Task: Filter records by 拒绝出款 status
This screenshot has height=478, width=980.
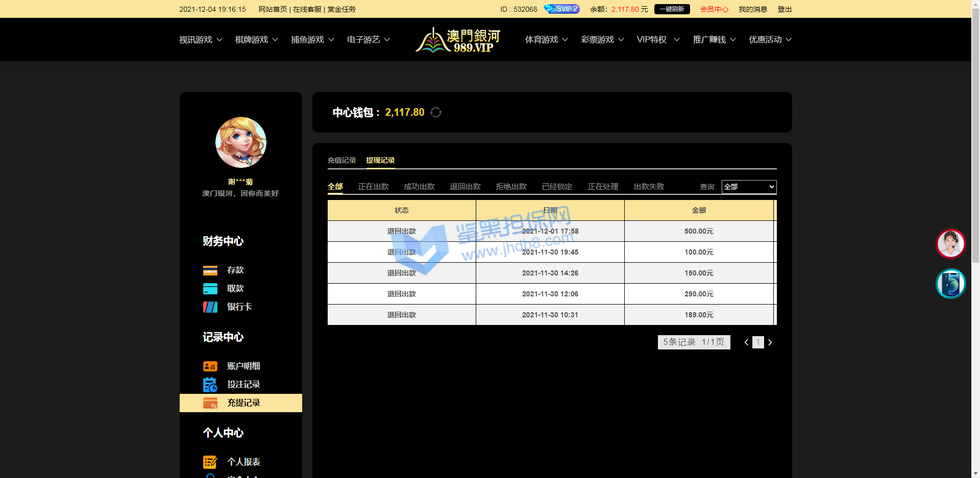Action: tap(511, 187)
